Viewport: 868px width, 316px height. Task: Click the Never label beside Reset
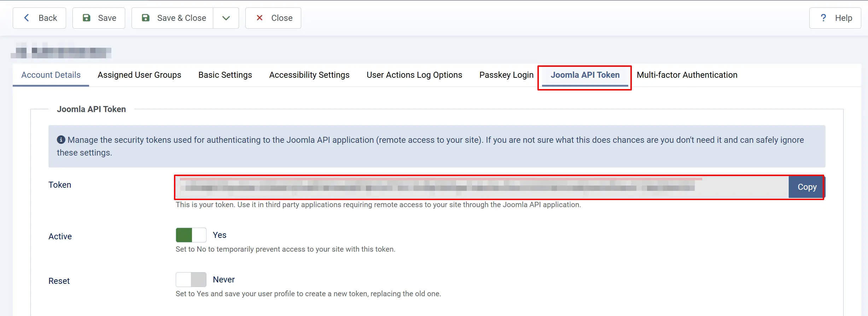tap(224, 280)
